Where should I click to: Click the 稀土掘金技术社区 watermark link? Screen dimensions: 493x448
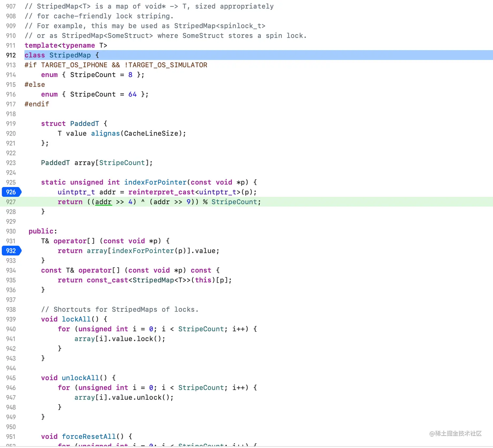click(455, 434)
